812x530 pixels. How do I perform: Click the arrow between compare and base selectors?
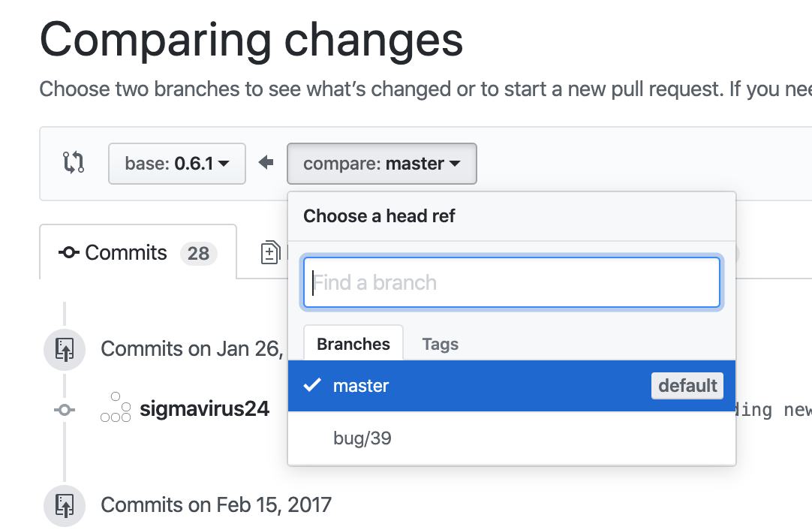point(266,163)
